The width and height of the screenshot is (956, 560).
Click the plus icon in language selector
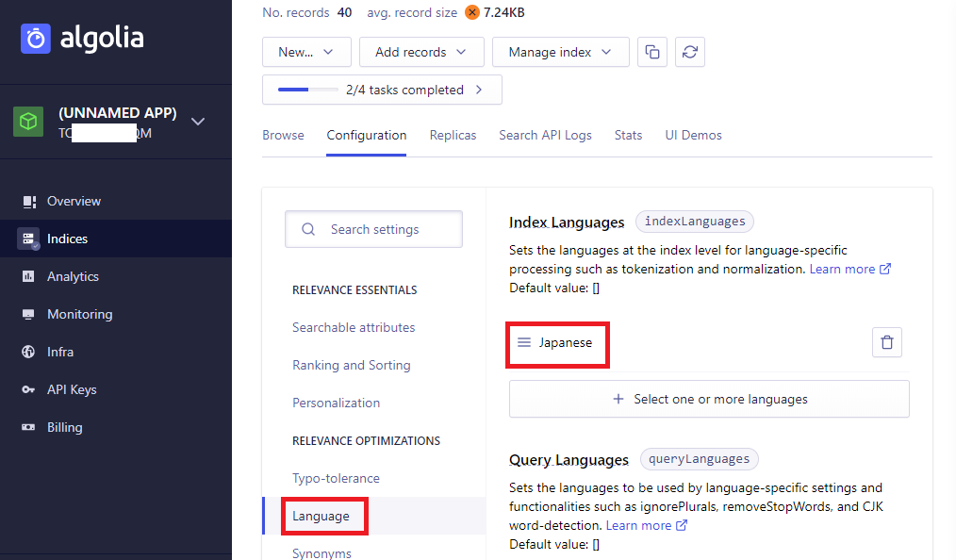tap(618, 399)
